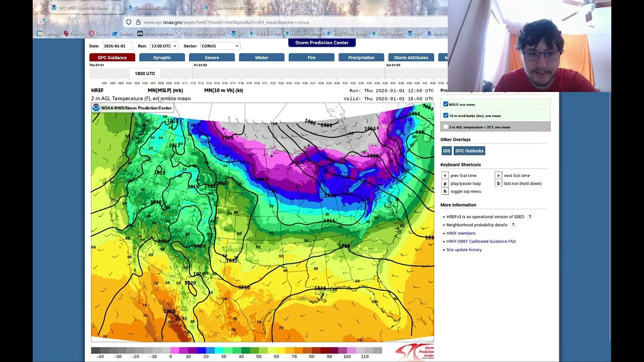Select the Fire tab
644x362 pixels.
311,58
